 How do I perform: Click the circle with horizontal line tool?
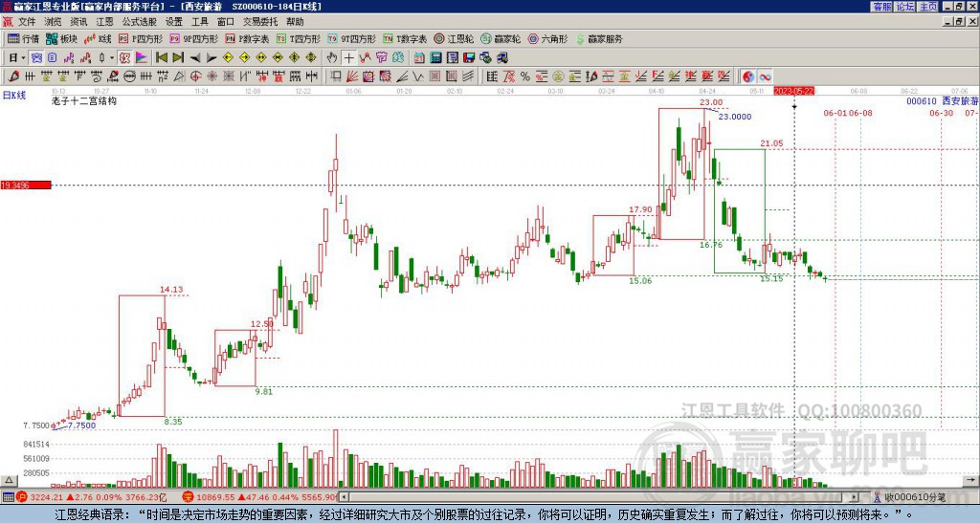(129, 76)
